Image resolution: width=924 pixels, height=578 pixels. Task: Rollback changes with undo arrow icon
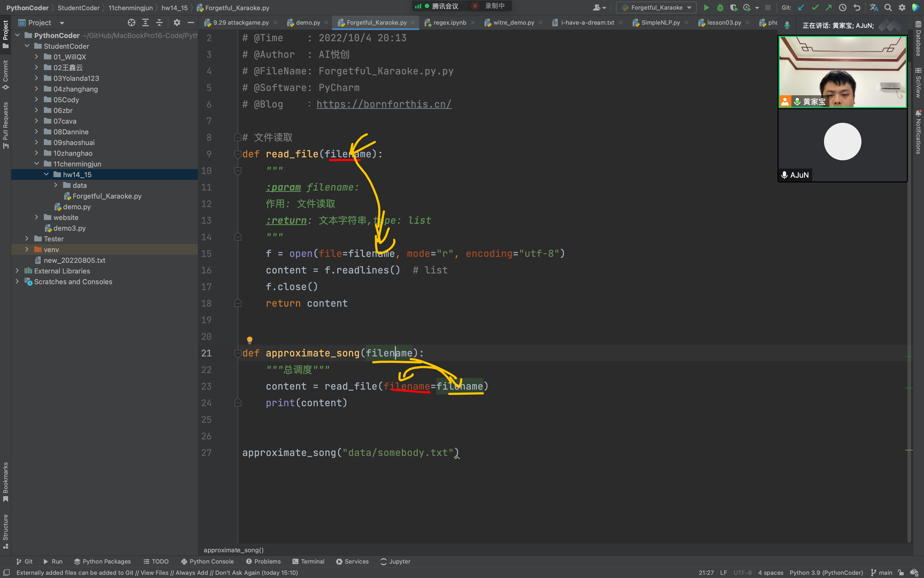857,7
